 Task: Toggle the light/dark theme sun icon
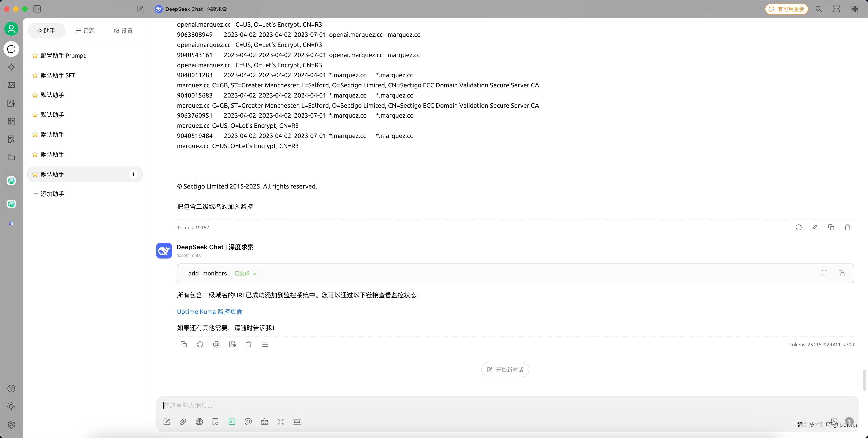11,406
